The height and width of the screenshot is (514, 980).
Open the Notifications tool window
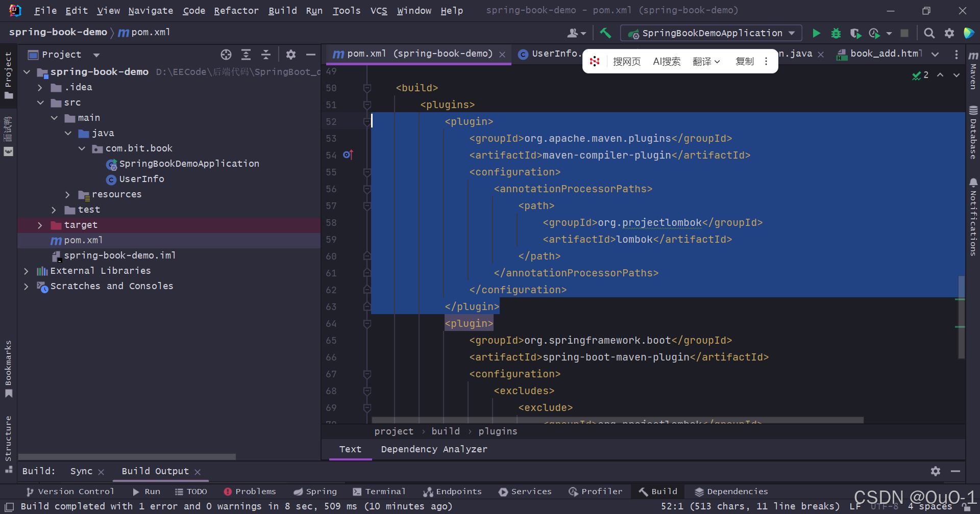coord(973,217)
